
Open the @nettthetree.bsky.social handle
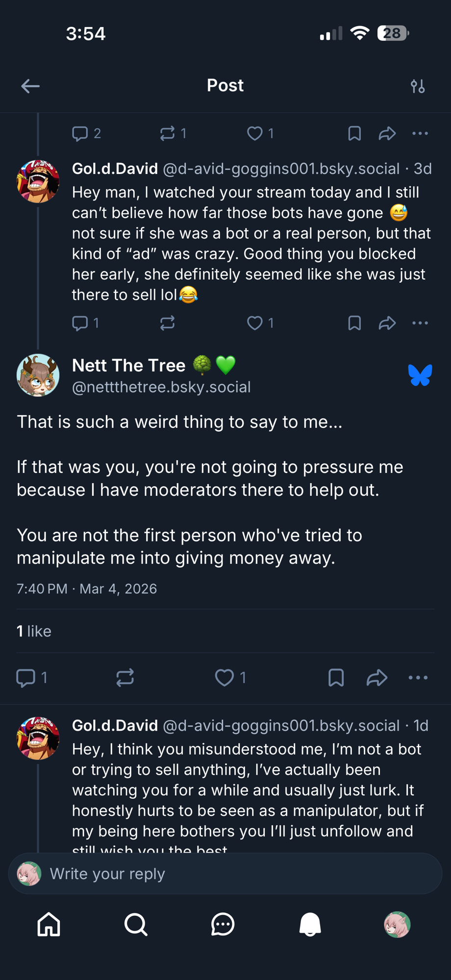pyautogui.click(x=161, y=387)
